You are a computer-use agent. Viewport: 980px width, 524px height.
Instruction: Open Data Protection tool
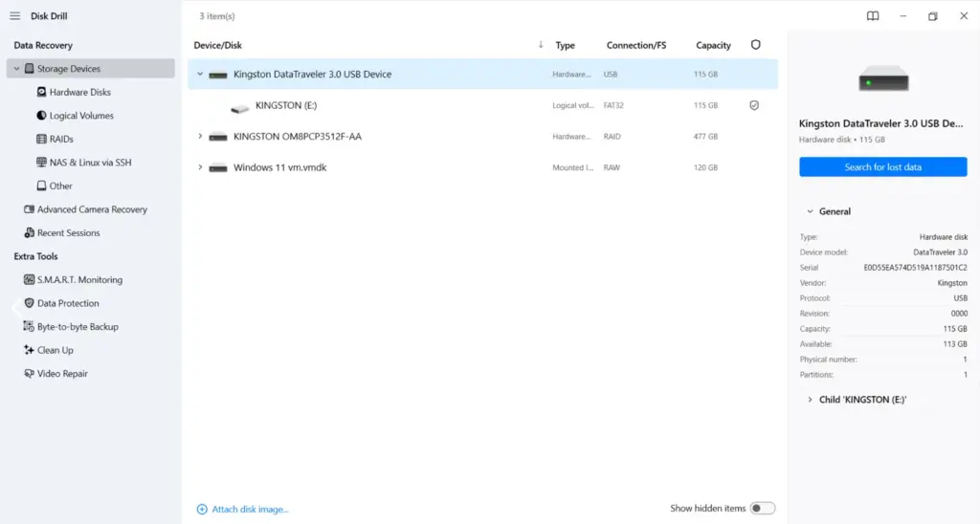68,303
